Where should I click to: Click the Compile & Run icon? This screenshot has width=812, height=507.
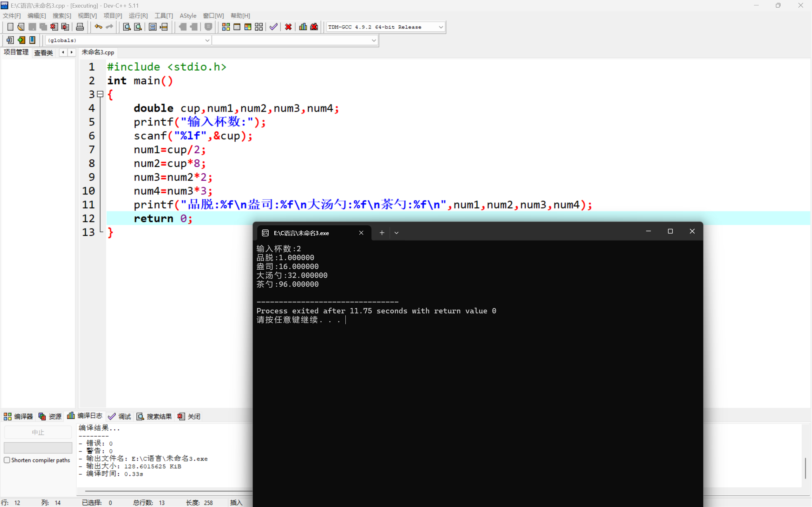(248, 27)
